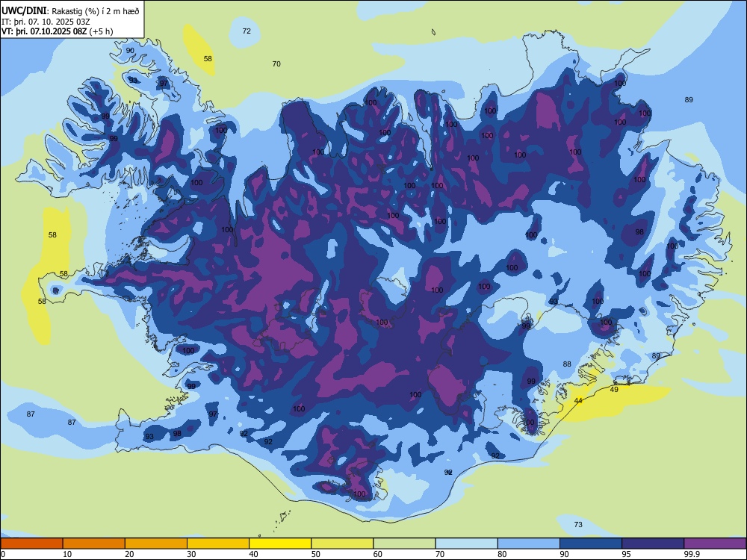747x560 pixels.
Task: Select the 'Rakastig (%) í 2 m hæð' heading
Action: coord(96,11)
